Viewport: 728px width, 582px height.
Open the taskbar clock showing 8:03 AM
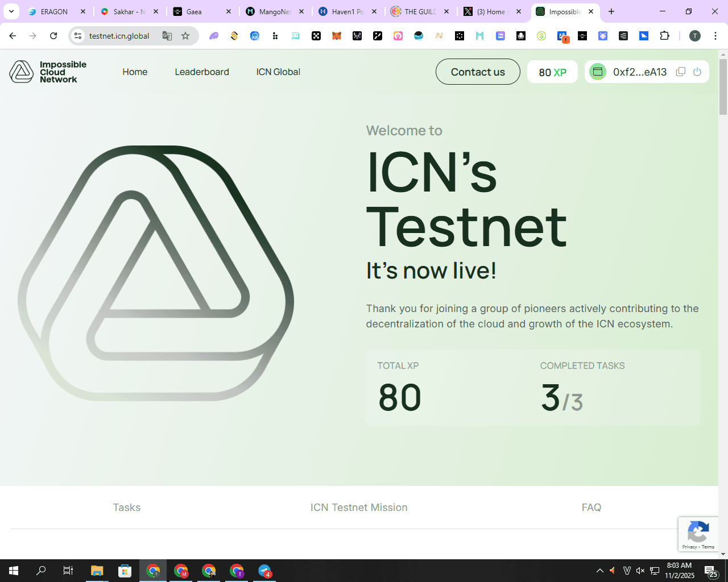point(680,571)
